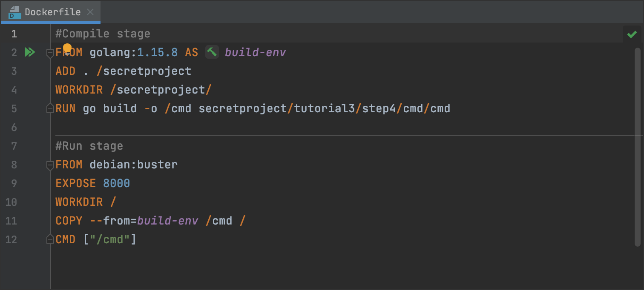This screenshot has width=644, height=290.
Task: Click 'debian:buster' image name
Action: pos(134,165)
